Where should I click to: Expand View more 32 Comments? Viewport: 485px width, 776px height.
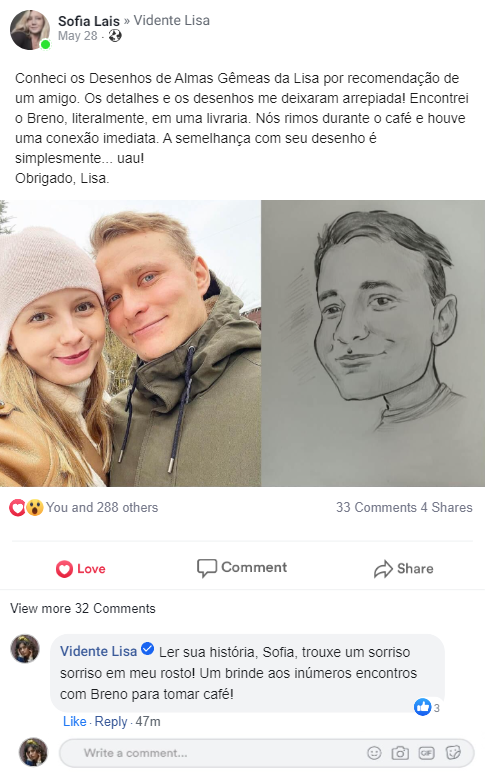[83, 608]
